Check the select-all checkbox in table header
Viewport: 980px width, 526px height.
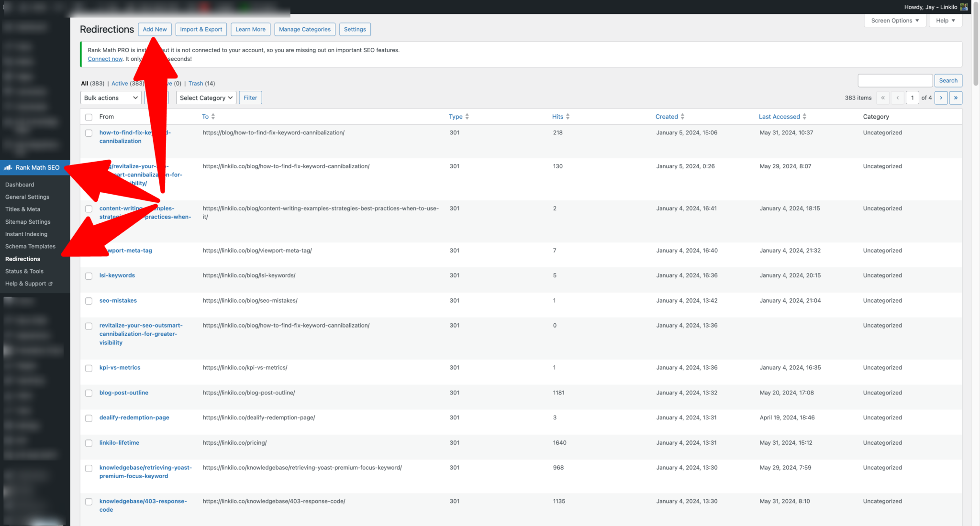tap(89, 117)
